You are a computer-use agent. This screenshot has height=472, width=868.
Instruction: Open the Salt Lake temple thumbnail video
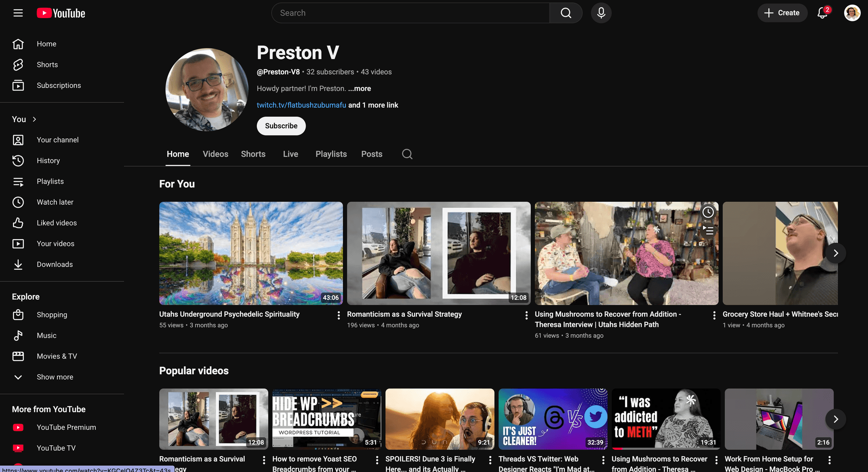click(251, 253)
